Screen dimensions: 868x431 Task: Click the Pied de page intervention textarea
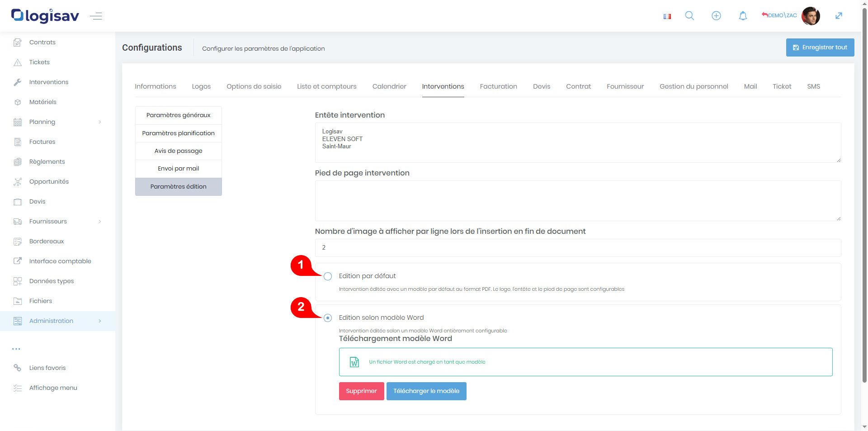pyautogui.click(x=577, y=201)
